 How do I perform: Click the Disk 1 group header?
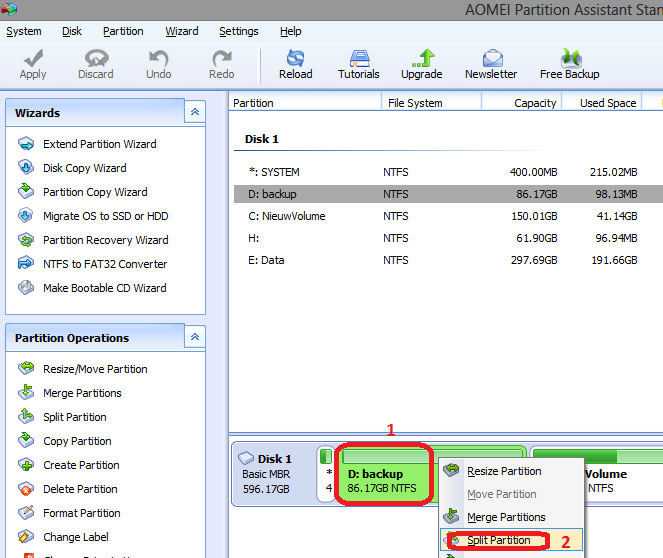coord(262,139)
